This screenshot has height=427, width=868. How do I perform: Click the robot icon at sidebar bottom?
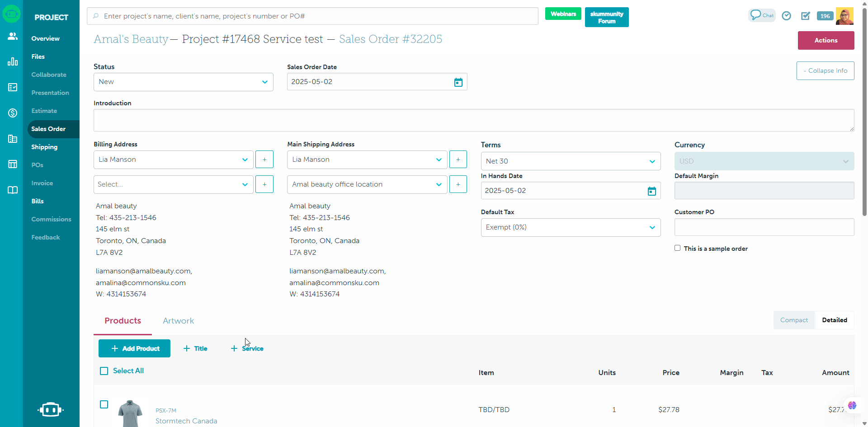(51, 409)
